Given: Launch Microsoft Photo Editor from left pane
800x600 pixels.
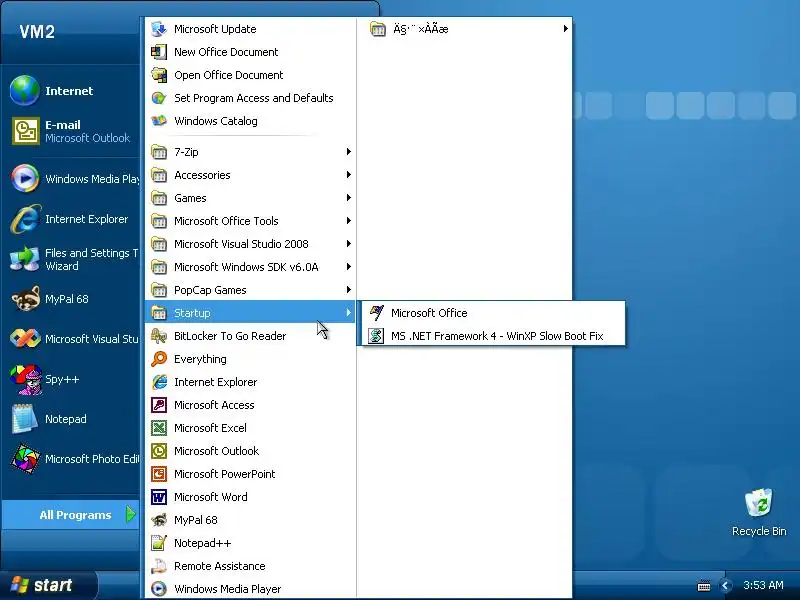Looking at the screenshot, I should [70, 459].
